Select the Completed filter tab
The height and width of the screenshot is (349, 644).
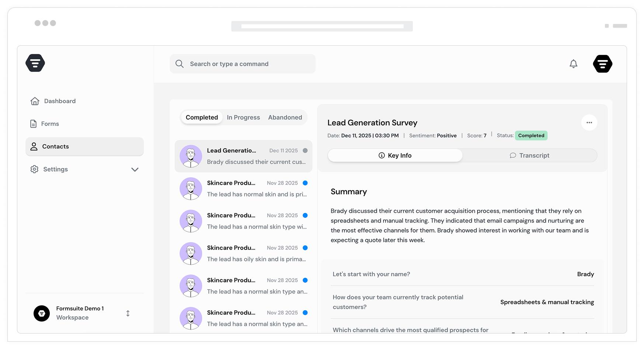tap(202, 118)
